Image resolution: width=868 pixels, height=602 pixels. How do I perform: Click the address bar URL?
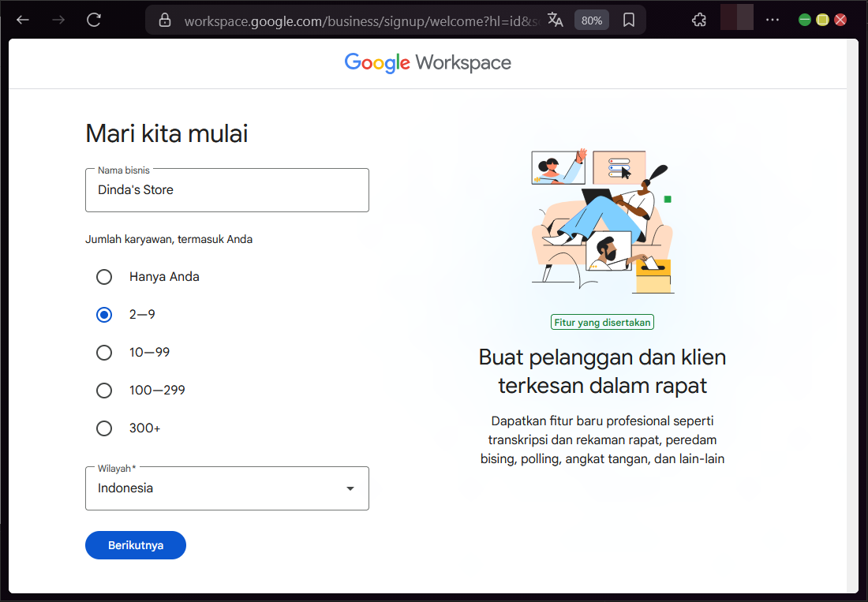click(362, 21)
